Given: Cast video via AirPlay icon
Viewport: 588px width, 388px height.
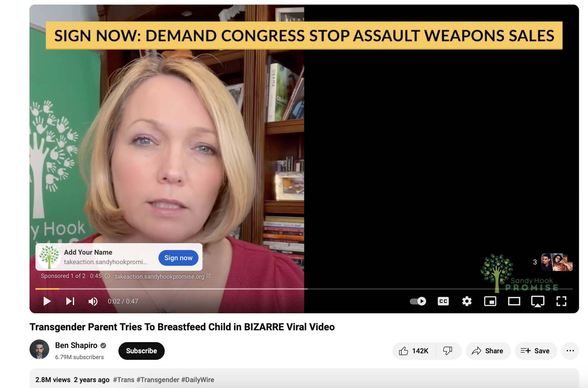Looking at the screenshot, I should (x=537, y=301).
